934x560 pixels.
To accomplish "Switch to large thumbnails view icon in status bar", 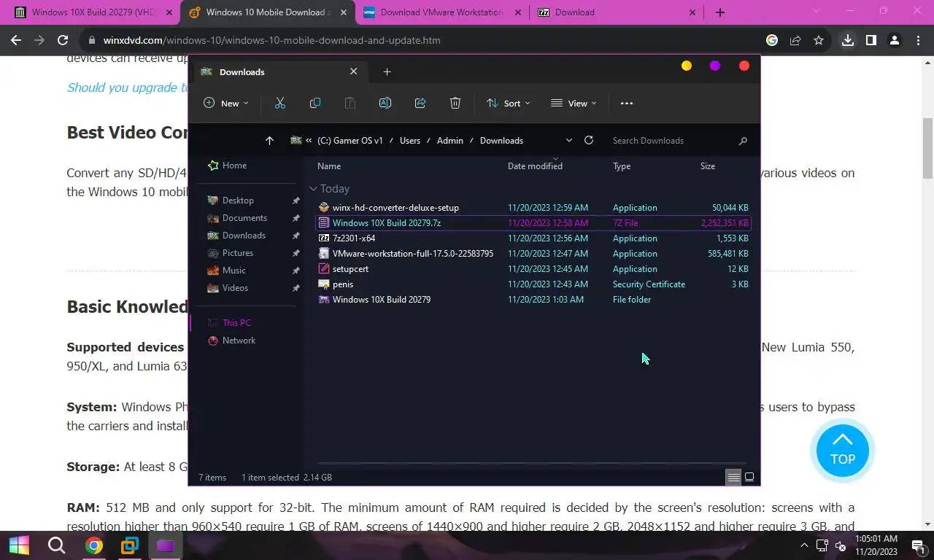I will point(749,478).
